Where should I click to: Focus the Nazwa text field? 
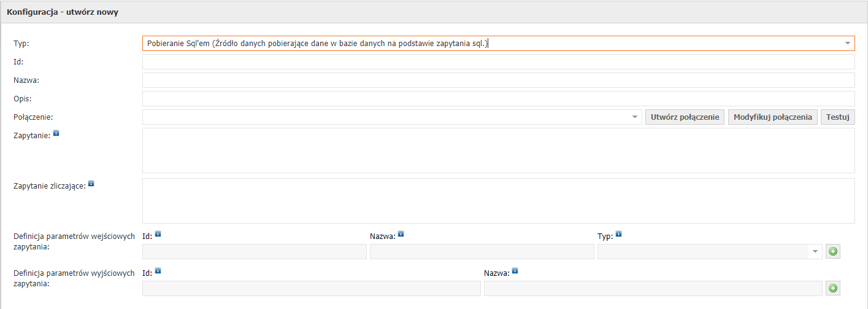pos(498,80)
